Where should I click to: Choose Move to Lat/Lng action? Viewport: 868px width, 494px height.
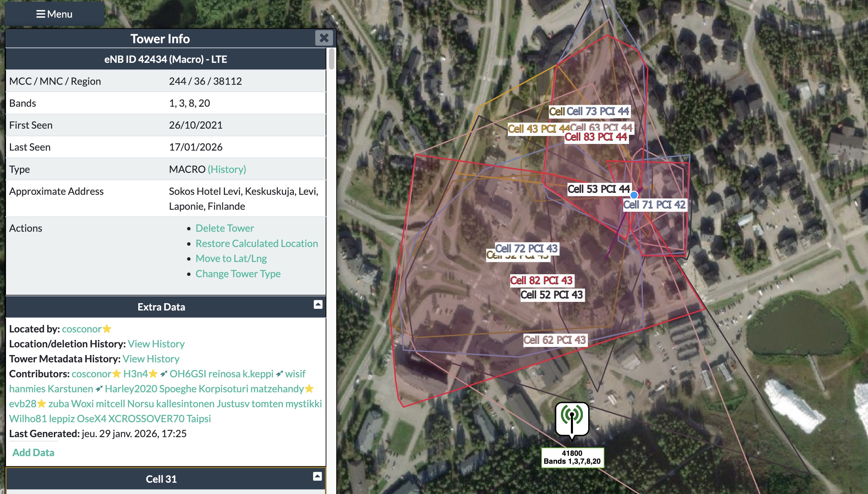231,258
